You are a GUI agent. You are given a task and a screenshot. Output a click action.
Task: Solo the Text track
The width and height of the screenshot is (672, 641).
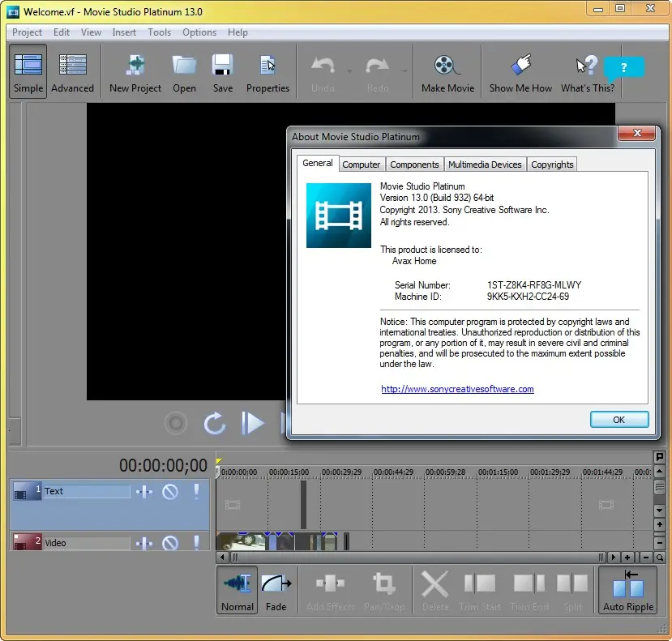(x=196, y=492)
